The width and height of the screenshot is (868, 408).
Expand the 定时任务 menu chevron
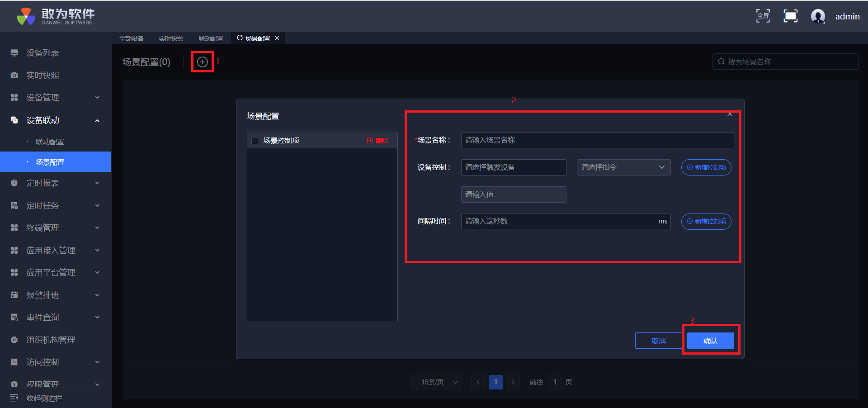click(97, 206)
